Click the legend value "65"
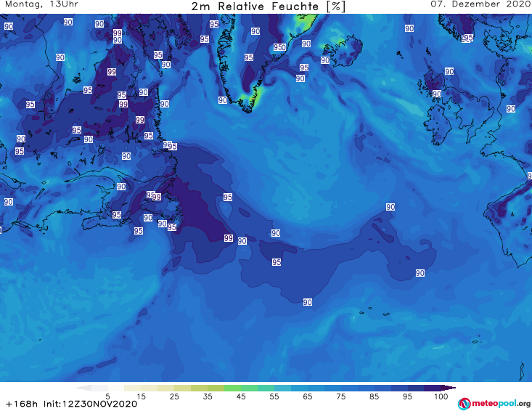Image resolution: width=532 pixels, height=411 pixels. coord(308,396)
